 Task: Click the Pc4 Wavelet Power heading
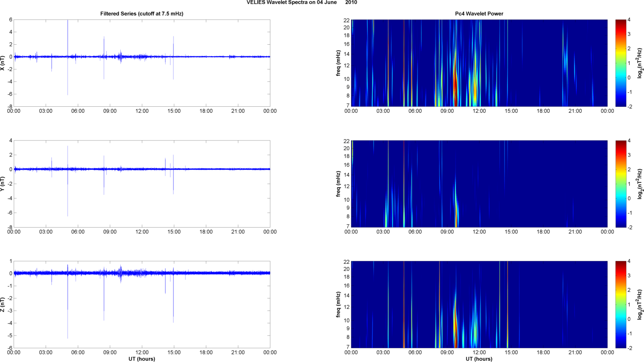[479, 14]
